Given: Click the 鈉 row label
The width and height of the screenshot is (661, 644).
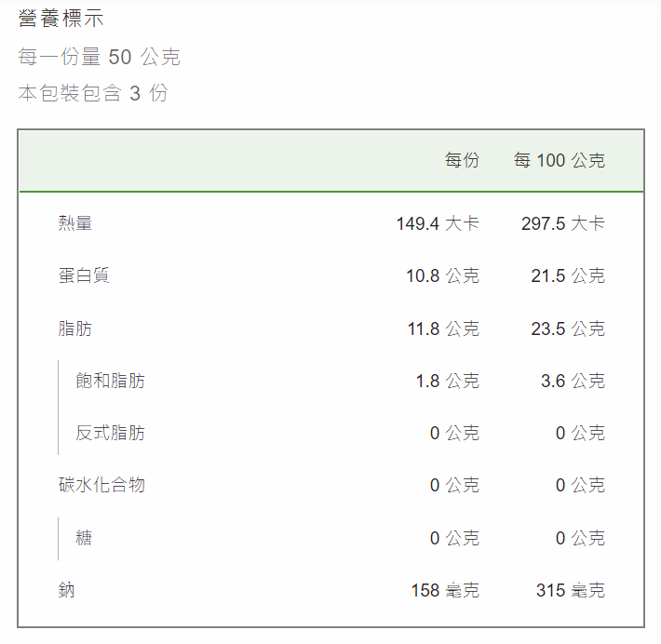Looking at the screenshot, I should [67, 590].
